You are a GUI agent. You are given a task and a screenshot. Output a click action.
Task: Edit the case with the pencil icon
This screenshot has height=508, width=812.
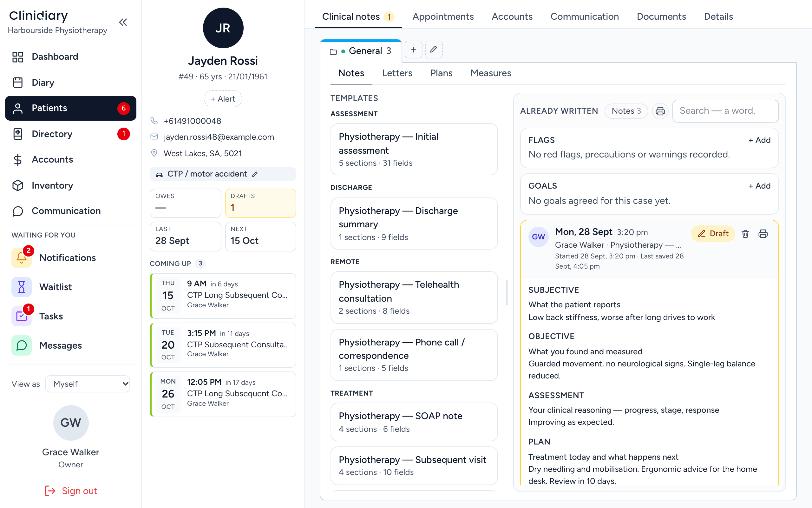point(434,50)
